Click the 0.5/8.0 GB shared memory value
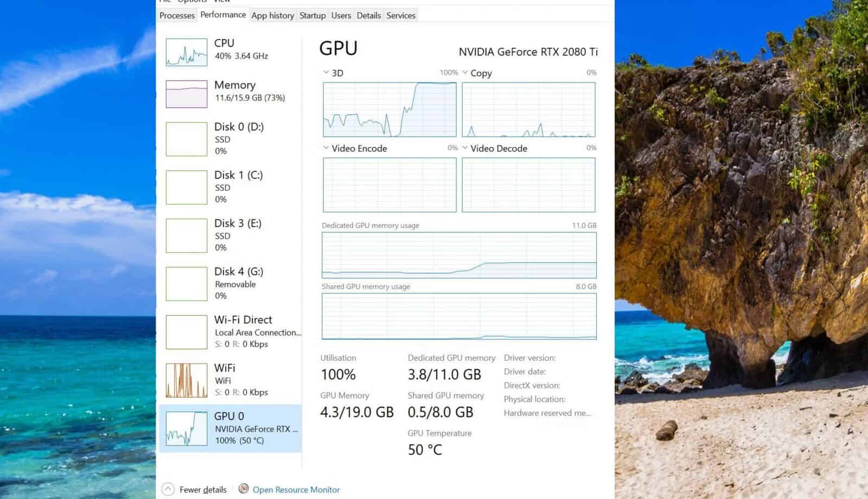The width and height of the screenshot is (868, 499). 441,412
